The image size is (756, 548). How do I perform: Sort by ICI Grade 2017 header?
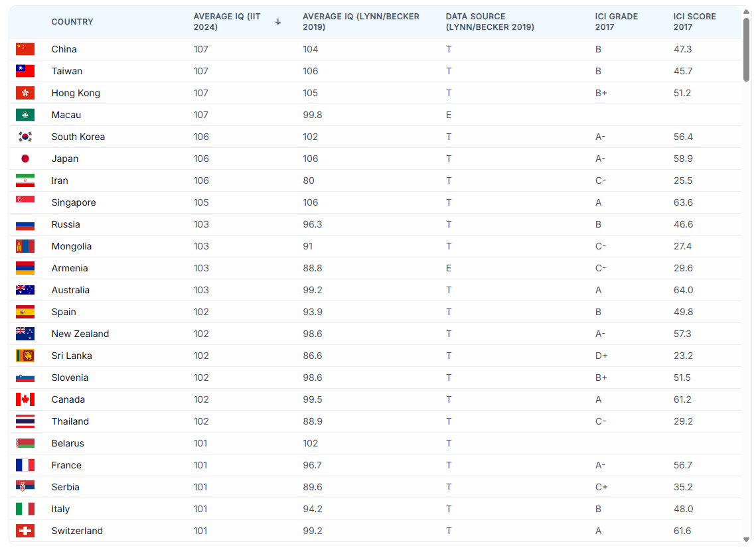[x=616, y=22]
